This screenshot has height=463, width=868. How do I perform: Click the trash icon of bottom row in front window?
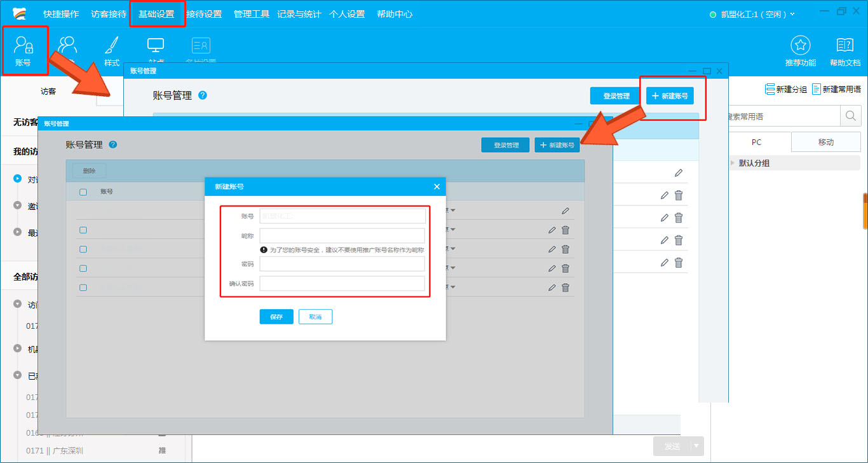click(x=566, y=287)
